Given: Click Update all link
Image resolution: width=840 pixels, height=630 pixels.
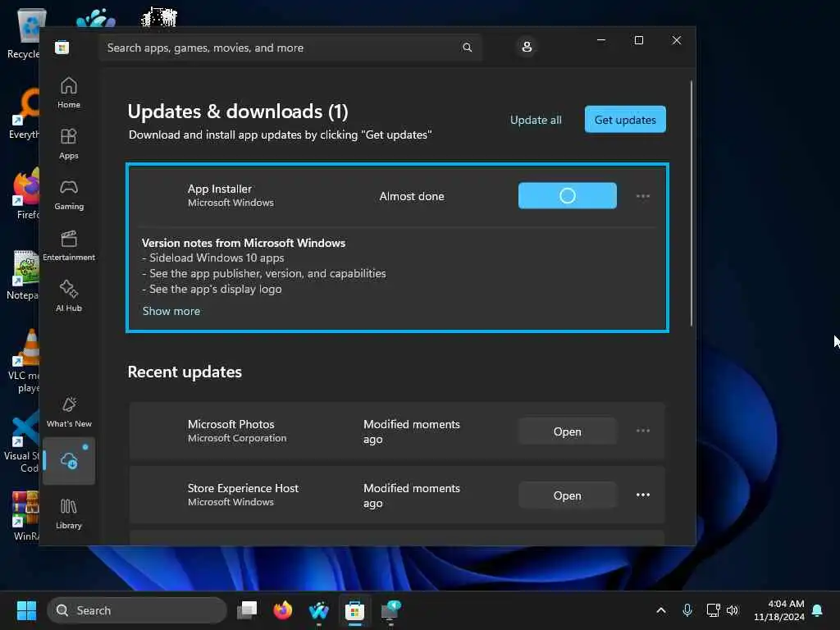Looking at the screenshot, I should tap(536, 120).
